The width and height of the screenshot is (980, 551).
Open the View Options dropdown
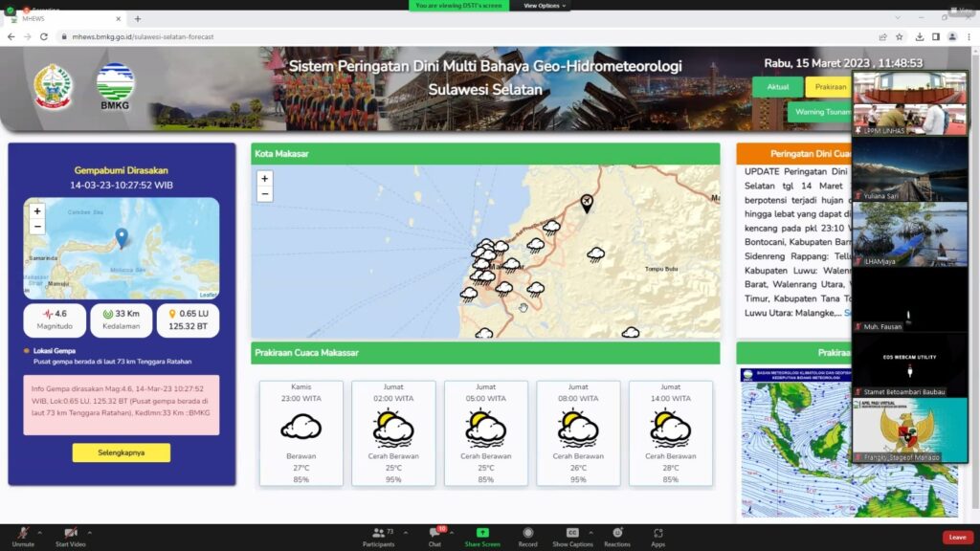click(x=545, y=6)
